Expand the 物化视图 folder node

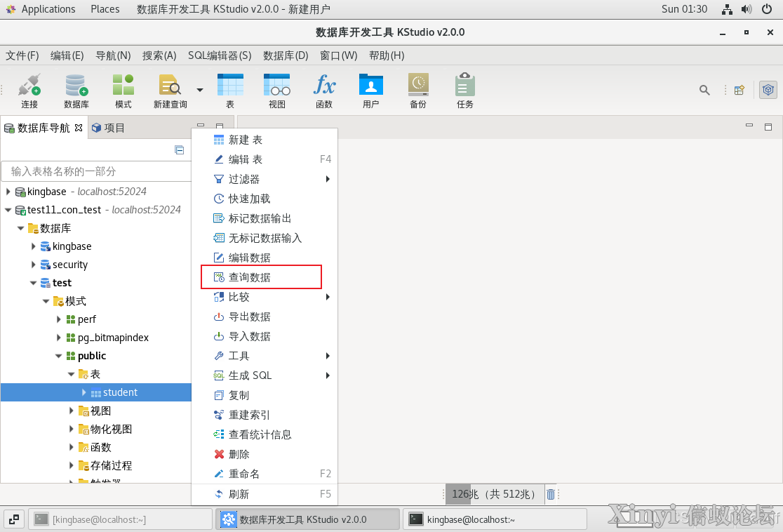72,429
